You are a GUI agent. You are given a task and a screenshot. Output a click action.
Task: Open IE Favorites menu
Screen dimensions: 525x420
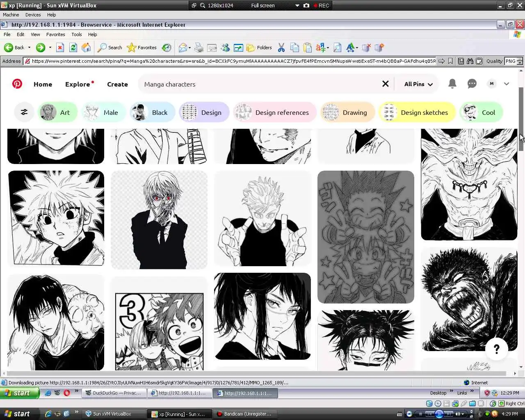[55, 34]
